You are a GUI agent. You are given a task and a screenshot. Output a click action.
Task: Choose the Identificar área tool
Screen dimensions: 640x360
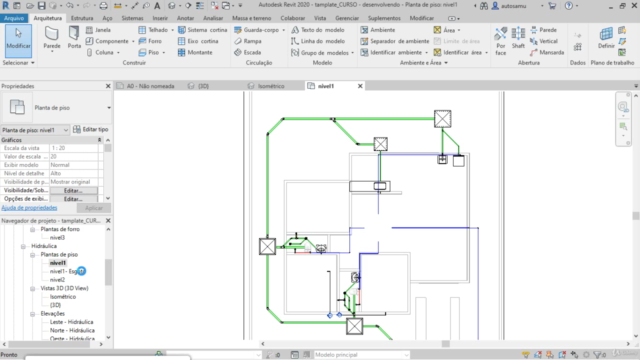pos(458,52)
